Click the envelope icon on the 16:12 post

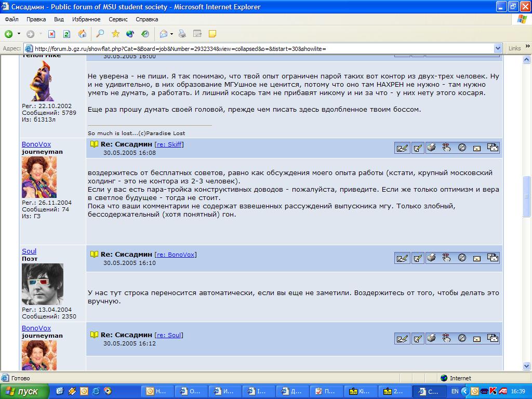(477, 339)
